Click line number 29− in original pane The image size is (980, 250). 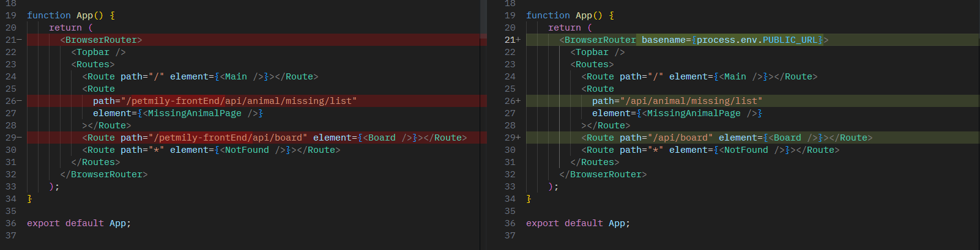tap(13, 138)
